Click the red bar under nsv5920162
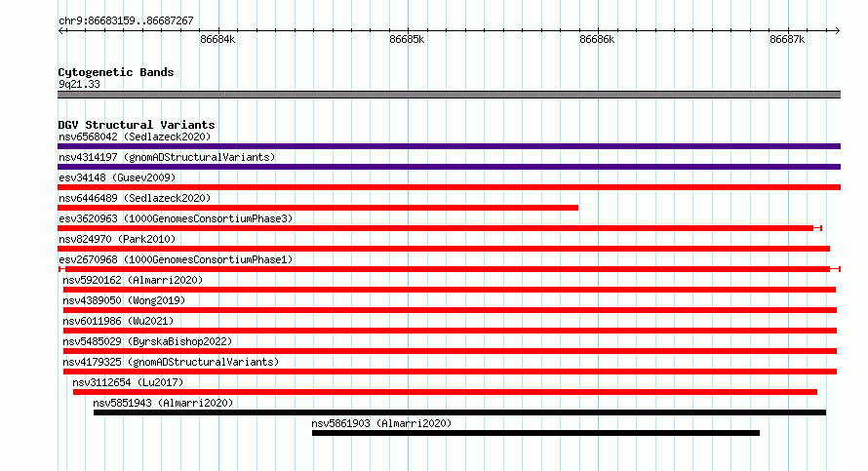Viewport: 868px width, 471px height. [449, 290]
